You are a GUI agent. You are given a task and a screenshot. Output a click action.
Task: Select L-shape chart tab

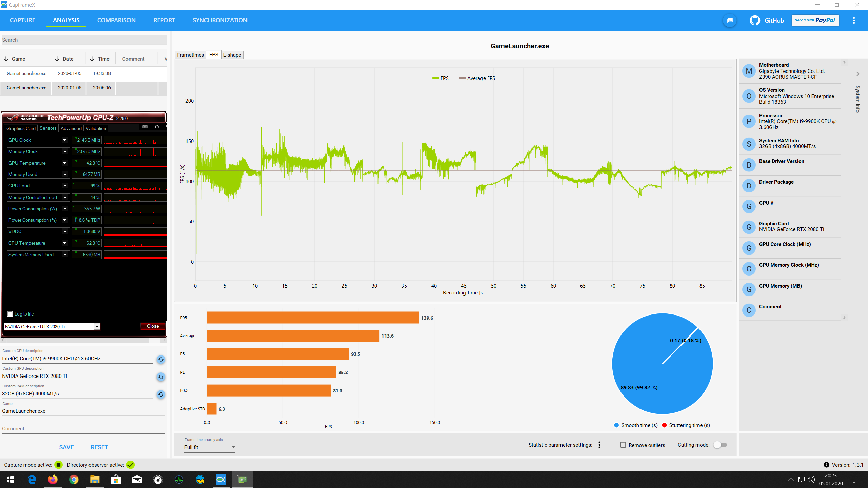(x=232, y=55)
